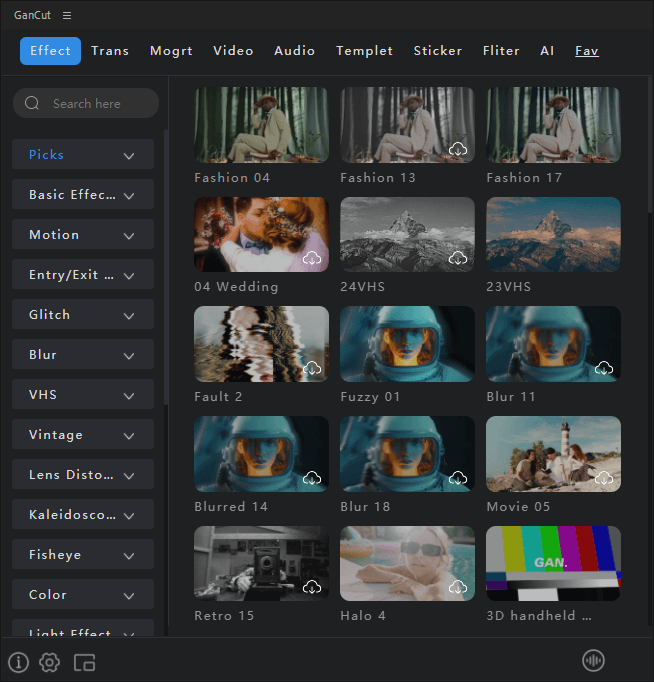Expand the Color category chevron
This screenshot has width=654, height=682.
pos(129,596)
